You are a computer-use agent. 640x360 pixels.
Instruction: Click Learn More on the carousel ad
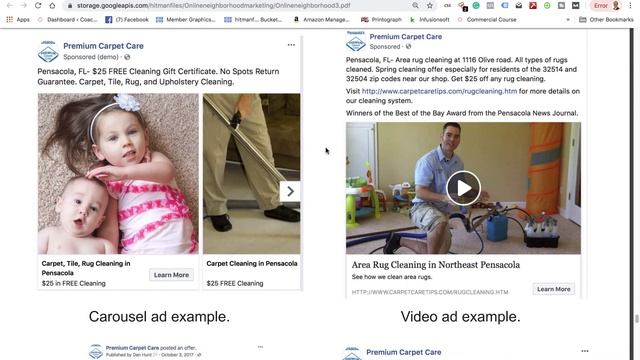point(171,275)
